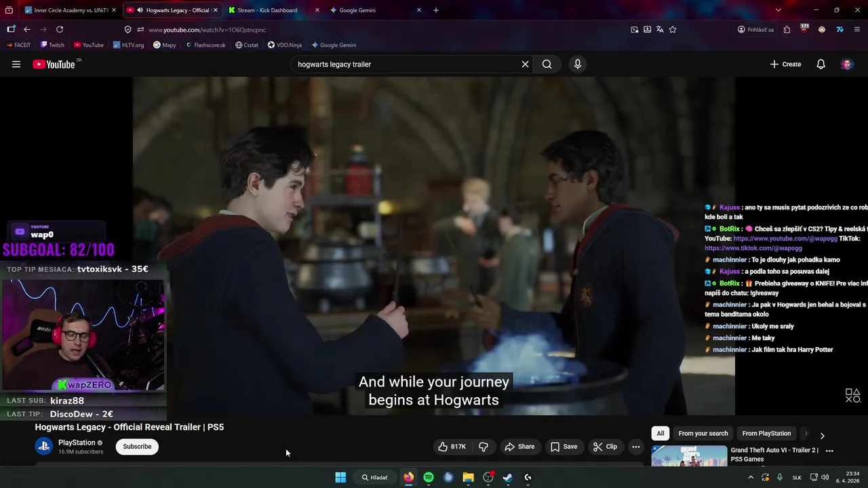The image size is (868, 488).
Task: Dislike the Hogwarts Legacy trailer
Action: 484,447
